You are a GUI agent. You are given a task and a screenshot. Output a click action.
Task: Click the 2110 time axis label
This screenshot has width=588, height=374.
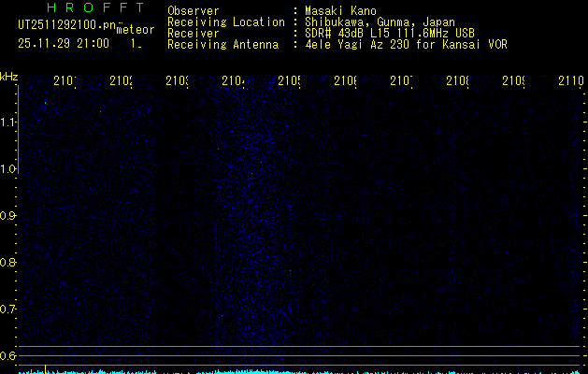click(571, 80)
